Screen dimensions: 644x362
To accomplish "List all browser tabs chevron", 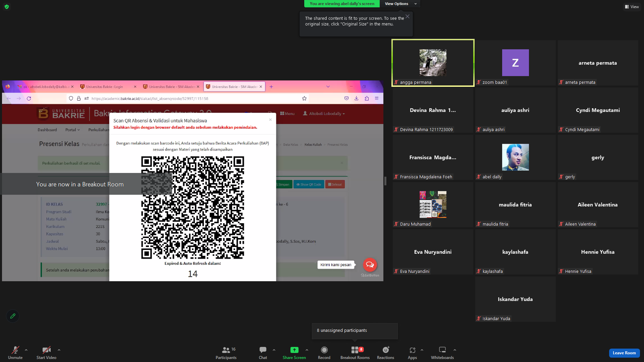I will [x=328, y=87].
